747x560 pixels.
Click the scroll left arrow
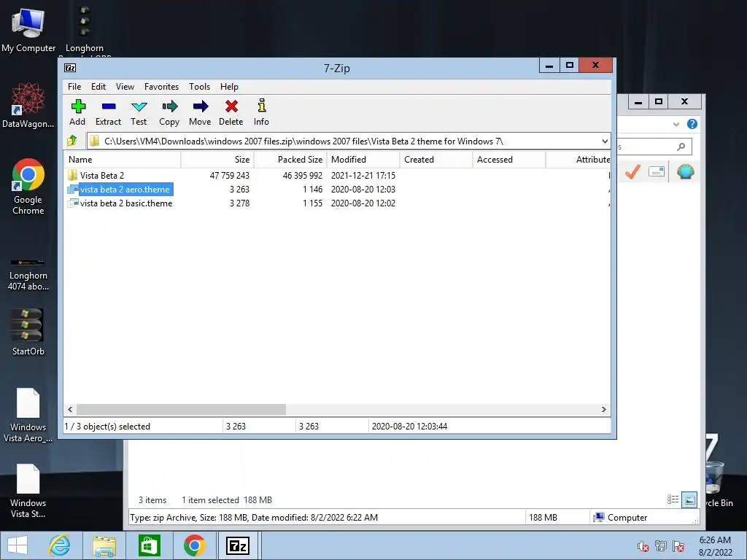pyautogui.click(x=71, y=410)
